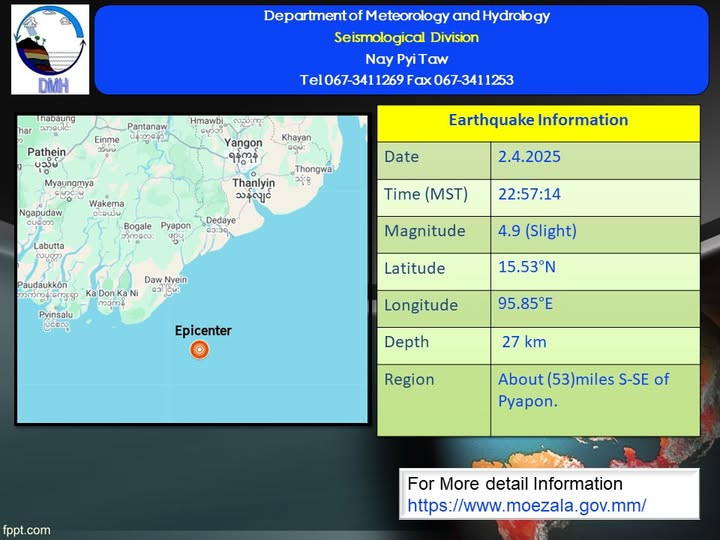Screen dimensions: 720x540
Task: Select the Yangon label on the map
Action: click(x=244, y=143)
